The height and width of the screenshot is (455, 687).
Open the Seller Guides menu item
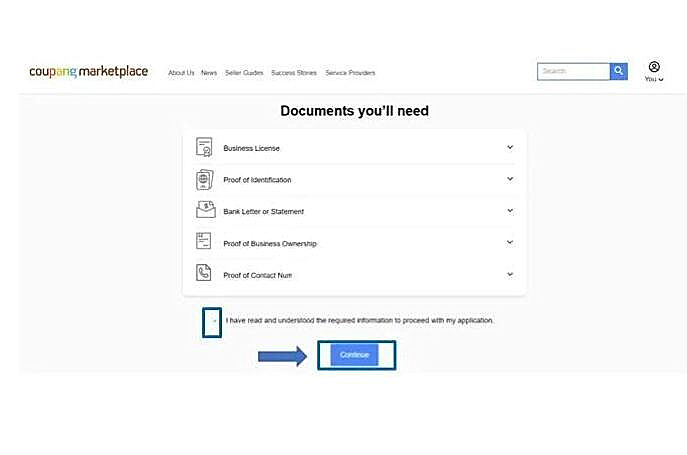pos(243,73)
